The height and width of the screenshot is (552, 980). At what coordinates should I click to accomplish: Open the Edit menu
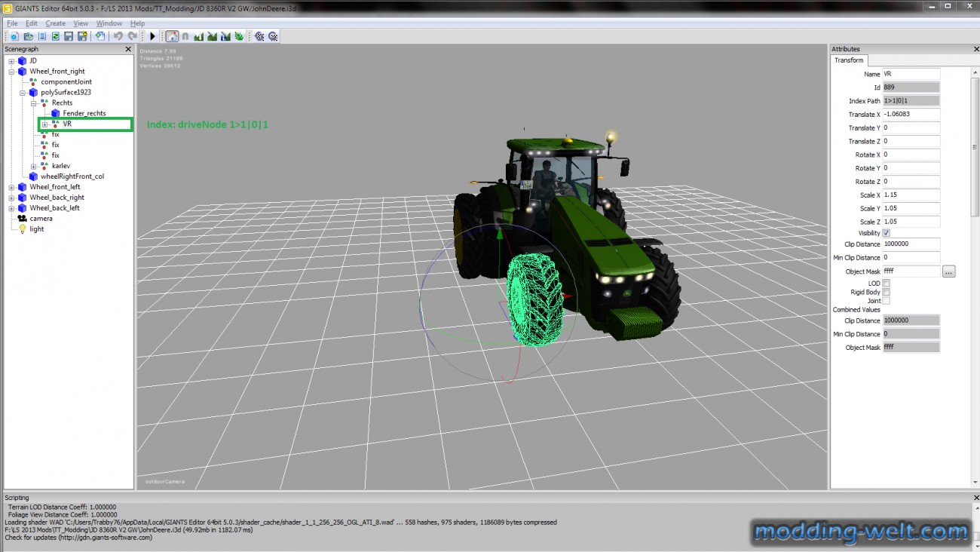[x=32, y=23]
